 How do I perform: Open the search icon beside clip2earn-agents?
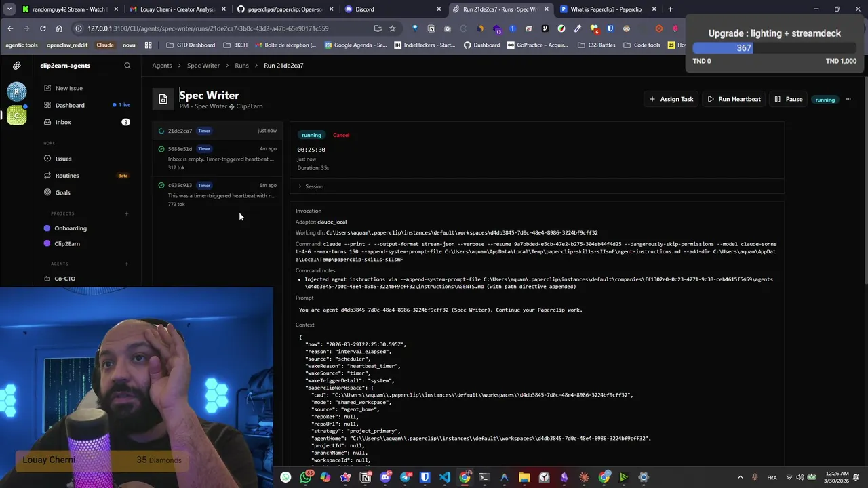[x=127, y=66]
